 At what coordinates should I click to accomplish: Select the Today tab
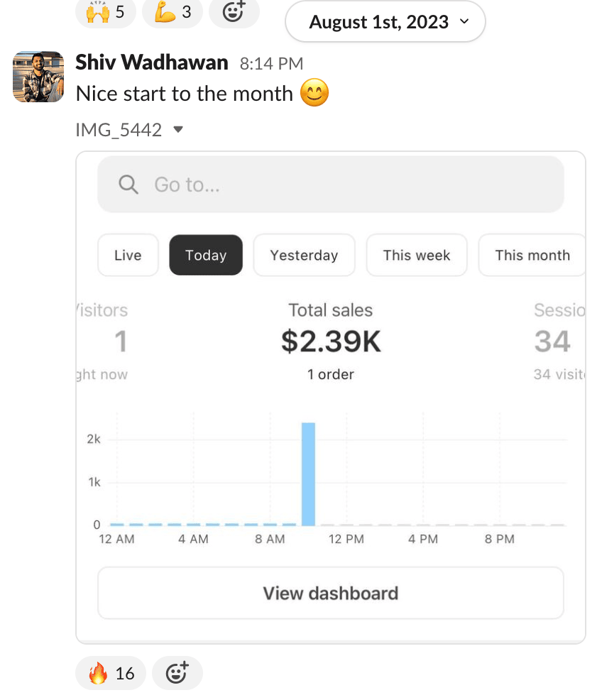tap(206, 255)
